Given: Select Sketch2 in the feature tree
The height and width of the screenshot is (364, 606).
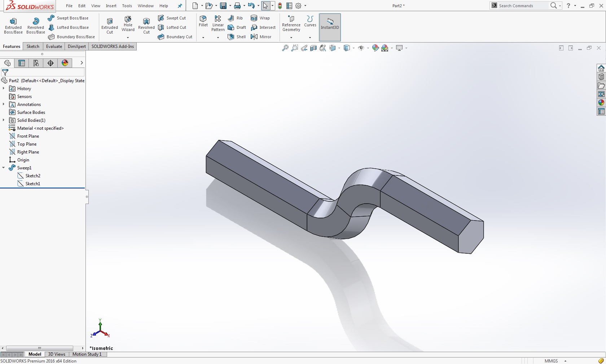Looking at the screenshot, I should 33,176.
